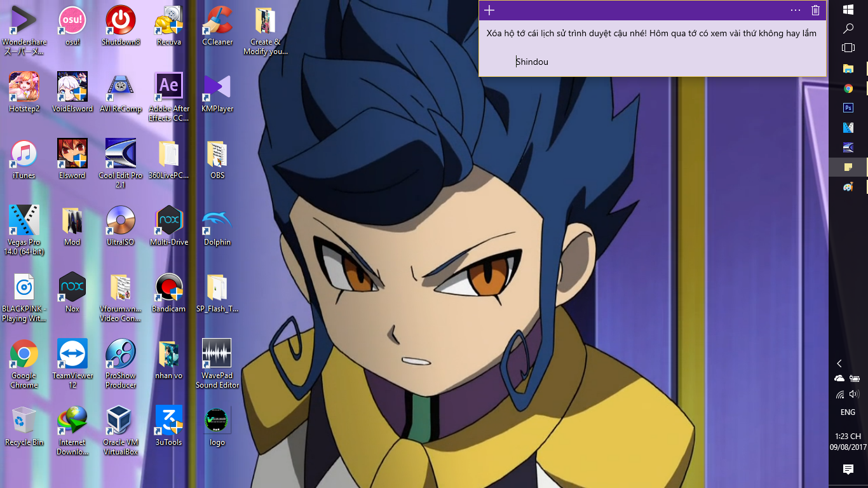Open the clock showing 1:23 CH
868x488 pixels.
coord(848,442)
